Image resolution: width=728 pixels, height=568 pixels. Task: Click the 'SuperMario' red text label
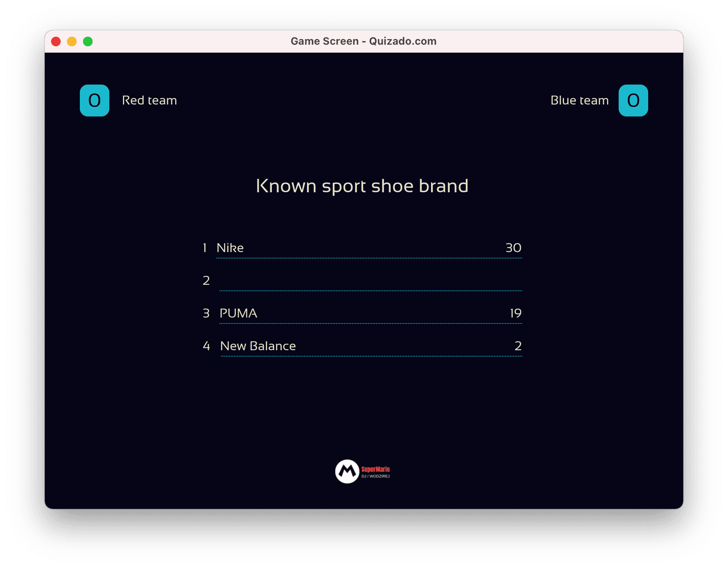[x=375, y=469]
